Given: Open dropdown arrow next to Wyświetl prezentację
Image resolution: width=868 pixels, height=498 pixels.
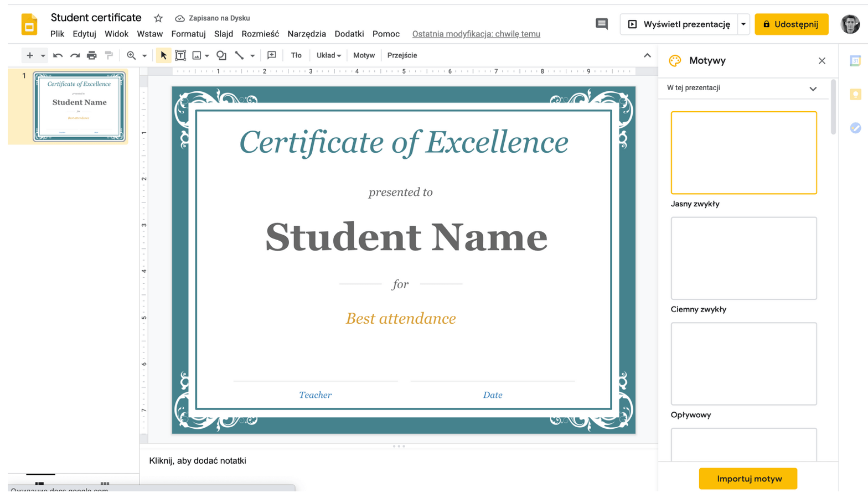Looking at the screenshot, I should pos(743,24).
